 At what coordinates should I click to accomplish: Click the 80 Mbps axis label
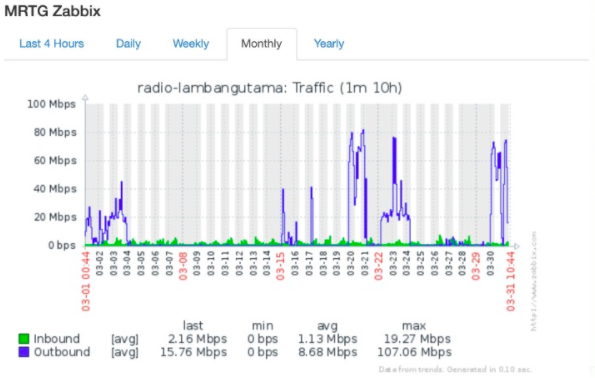(x=55, y=132)
